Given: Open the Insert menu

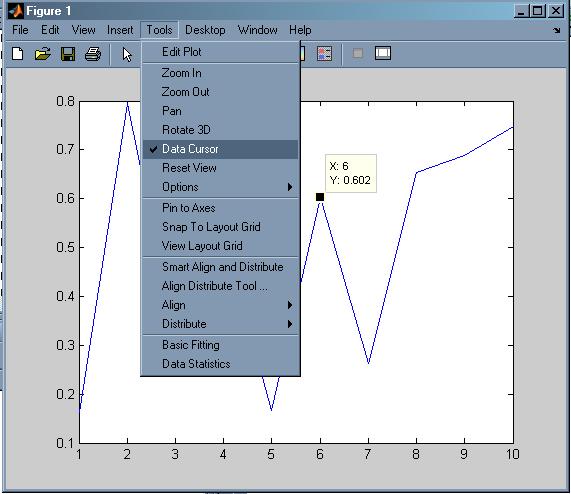Looking at the screenshot, I should tap(120, 30).
